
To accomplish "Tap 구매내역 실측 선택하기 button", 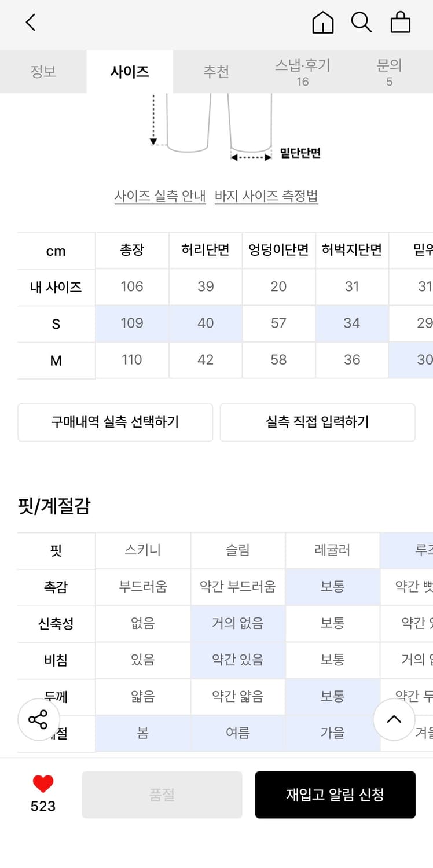I will click(115, 422).
